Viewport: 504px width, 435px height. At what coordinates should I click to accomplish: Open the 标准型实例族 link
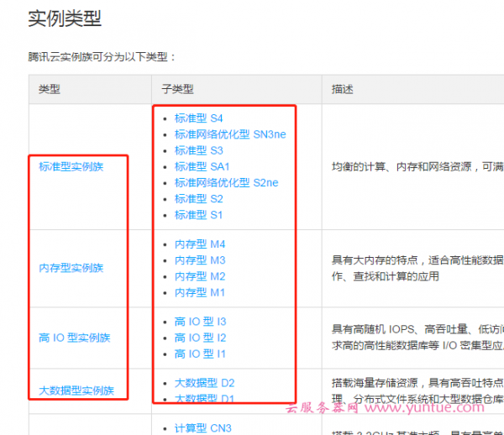(x=71, y=166)
